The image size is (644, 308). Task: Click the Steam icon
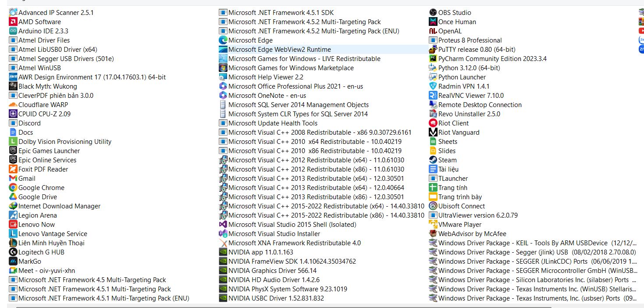pos(433,160)
